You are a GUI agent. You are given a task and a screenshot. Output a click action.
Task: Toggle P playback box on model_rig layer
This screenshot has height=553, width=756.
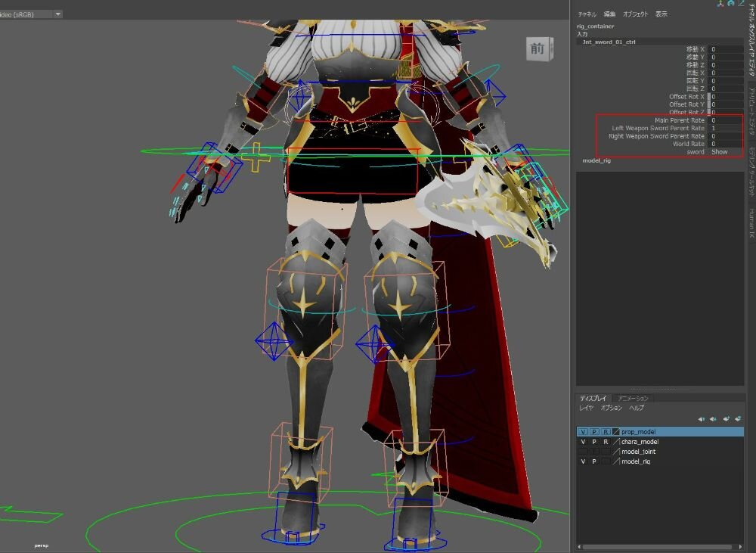pos(594,461)
